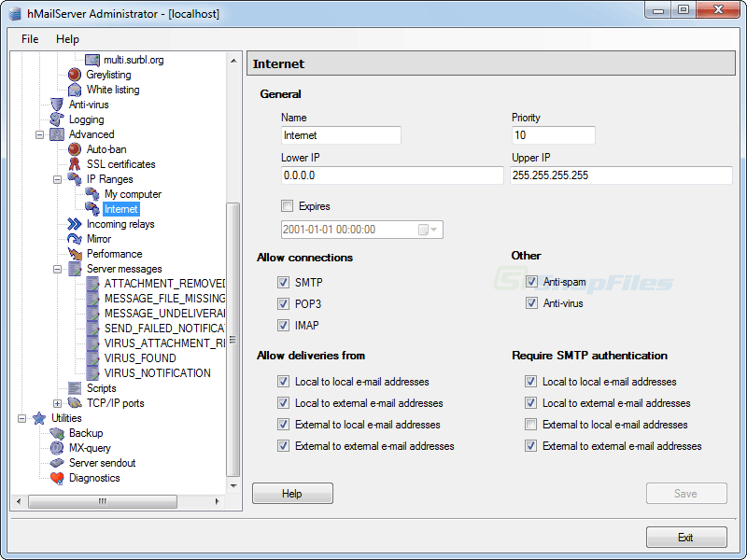This screenshot has width=747, height=560.
Task: Uncheck External to local under Allow deliveries
Action: 284,425
